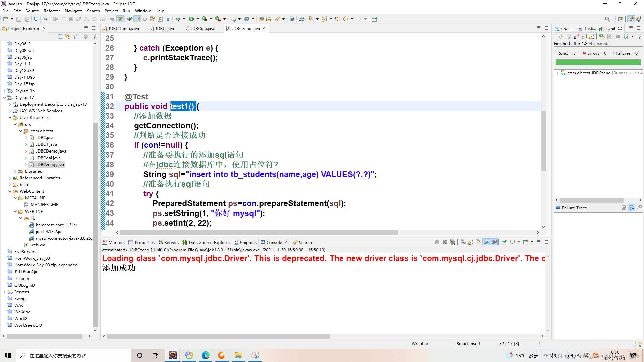Image resolution: width=644 pixels, height=362 pixels.
Task: Click Remove All Terminated Launches icon
Action: coord(452,242)
